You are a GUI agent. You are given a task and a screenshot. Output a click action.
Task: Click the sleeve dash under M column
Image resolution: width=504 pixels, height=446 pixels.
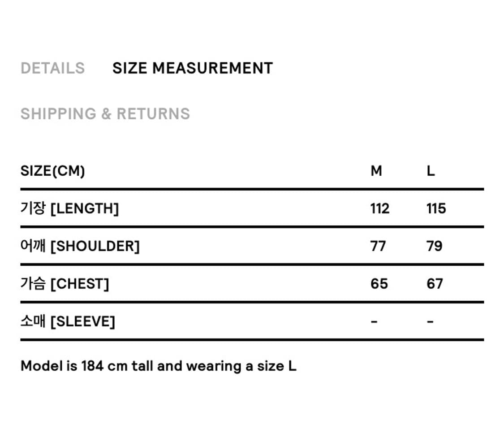click(374, 321)
